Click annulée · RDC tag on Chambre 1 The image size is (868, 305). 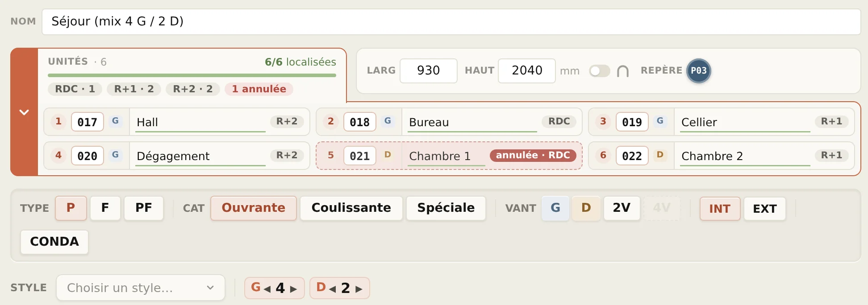[533, 155]
